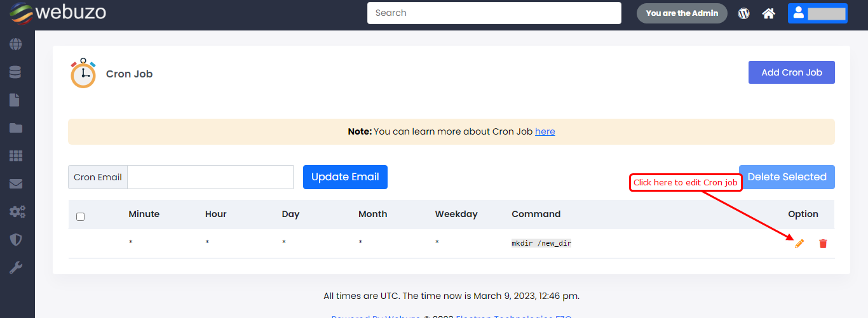Click the Delete Selected button
This screenshot has width=868, height=318.
tap(787, 177)
